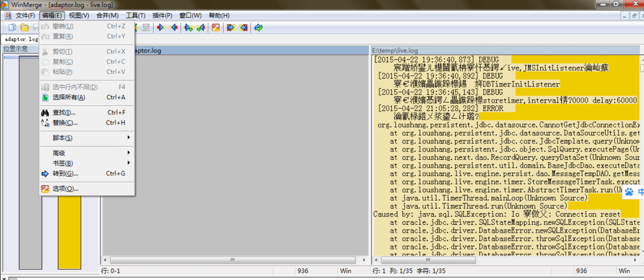Open the 插件(P) menu
The width and height of the screenshot is (644, 280).
162,16
